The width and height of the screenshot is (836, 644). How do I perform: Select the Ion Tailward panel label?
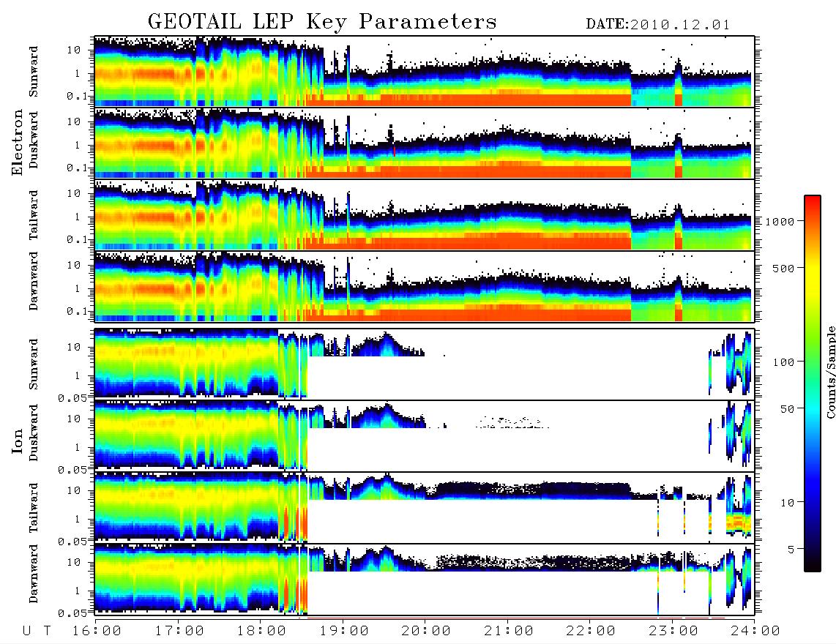tap(34, 508)
